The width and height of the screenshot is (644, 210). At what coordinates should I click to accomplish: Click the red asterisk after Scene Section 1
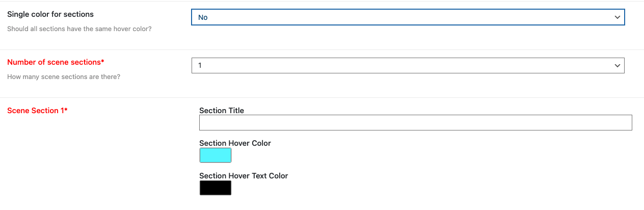(x=66, y=110)
